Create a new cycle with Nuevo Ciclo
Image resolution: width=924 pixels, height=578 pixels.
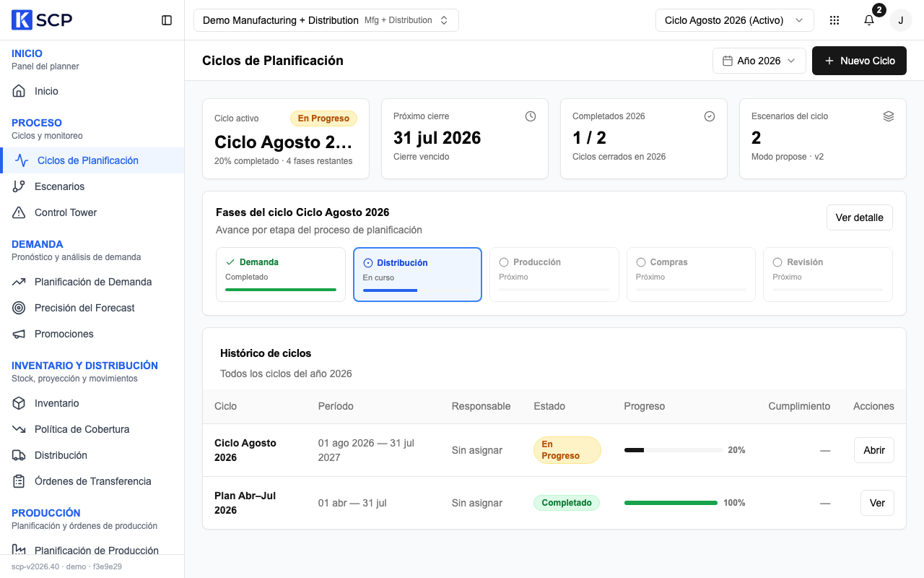click(x=859, y=61)
